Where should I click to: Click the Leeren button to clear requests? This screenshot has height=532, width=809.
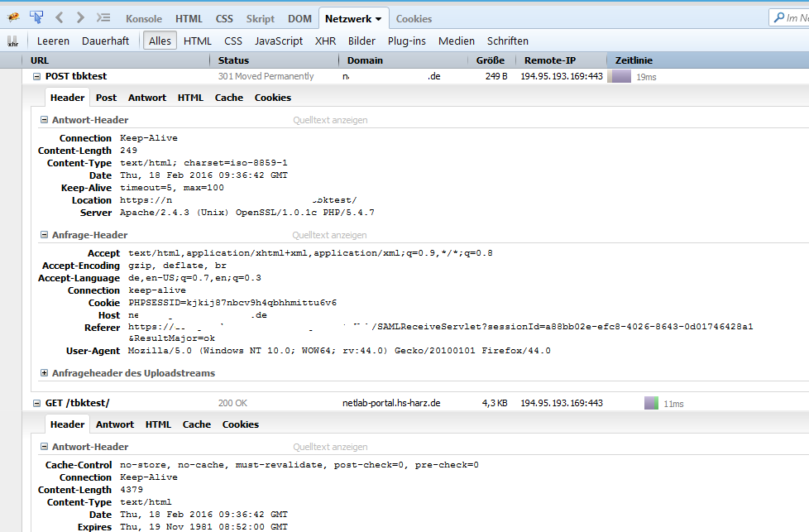pyautogui.click(x=53, y=41)
